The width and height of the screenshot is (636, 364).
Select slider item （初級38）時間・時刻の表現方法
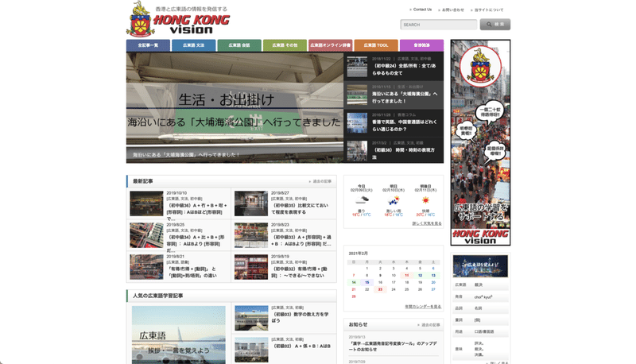tap(394, 150)
